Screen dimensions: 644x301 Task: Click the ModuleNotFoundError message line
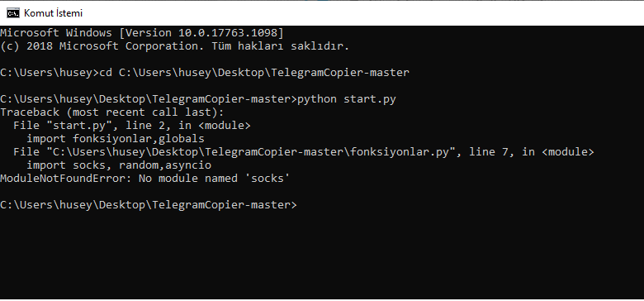click(x=145, y=179)
